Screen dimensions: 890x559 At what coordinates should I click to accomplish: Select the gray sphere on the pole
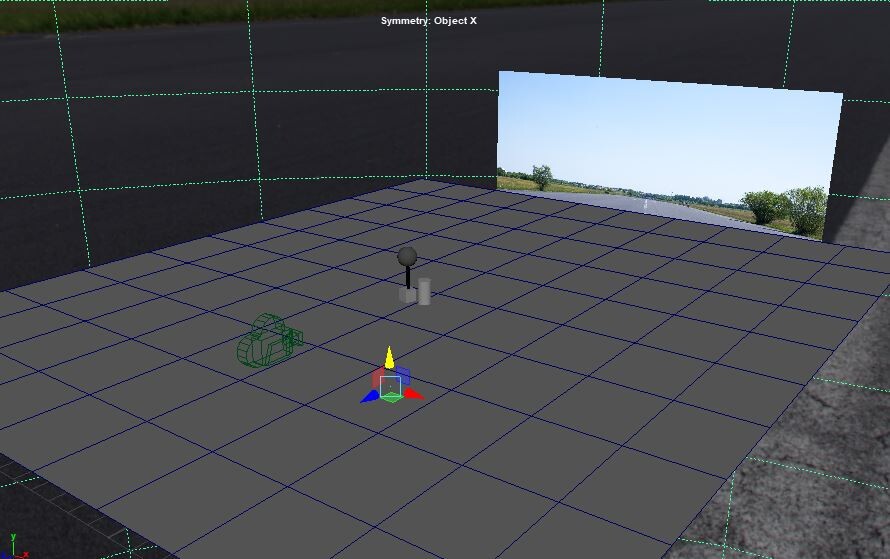[x=407, y=257]
